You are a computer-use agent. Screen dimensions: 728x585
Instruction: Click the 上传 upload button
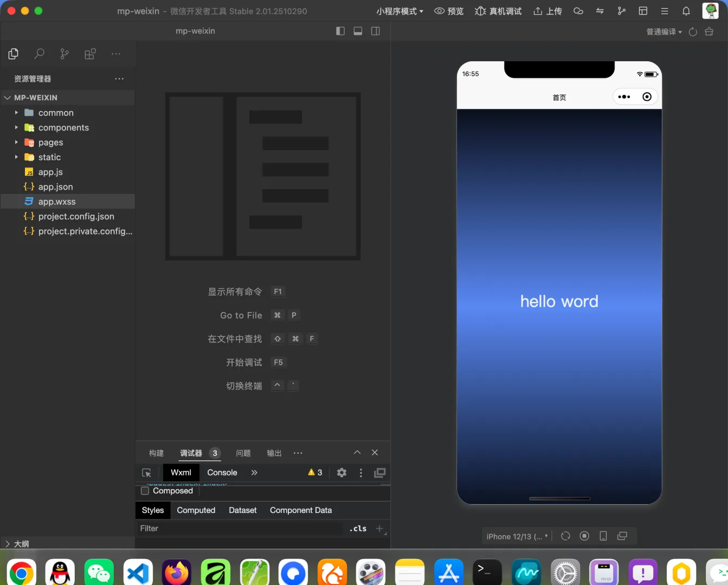[x=547, y=11]
